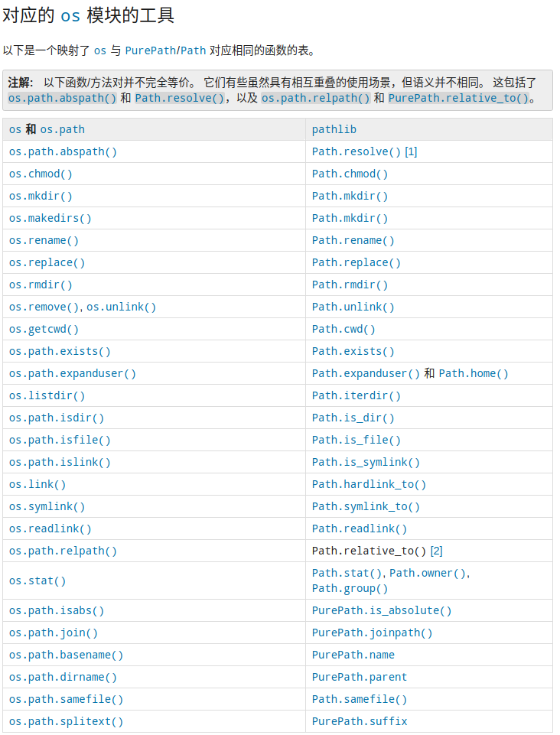Open the Path.is_symlink() link

click(x=366, y=462)
